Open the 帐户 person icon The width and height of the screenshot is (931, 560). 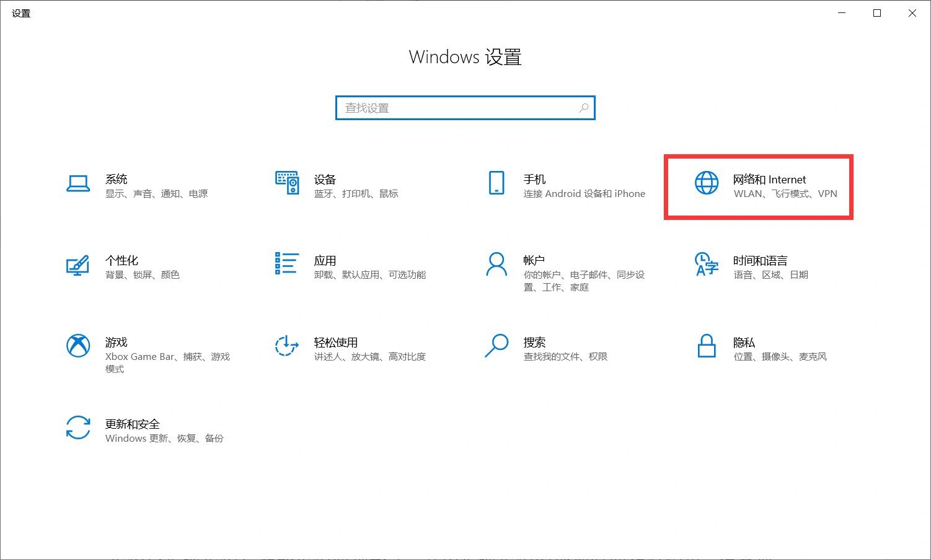(496, 264)
